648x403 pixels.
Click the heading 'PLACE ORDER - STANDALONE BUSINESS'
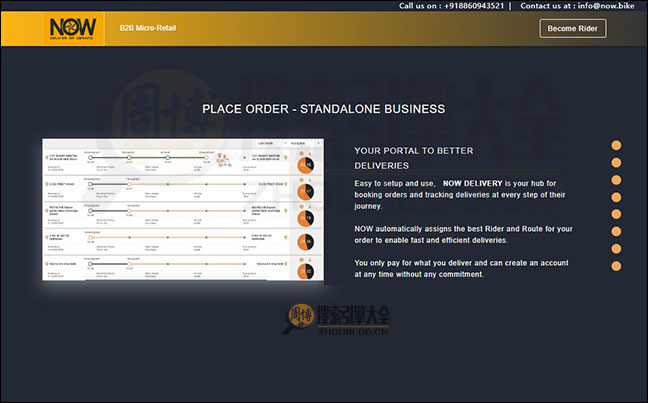324,109
